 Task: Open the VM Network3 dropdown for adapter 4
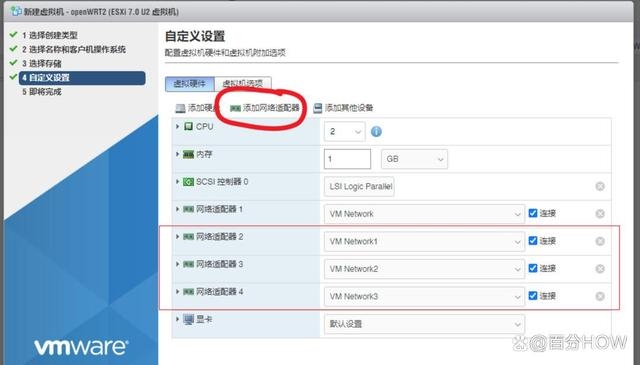[424, 296]
